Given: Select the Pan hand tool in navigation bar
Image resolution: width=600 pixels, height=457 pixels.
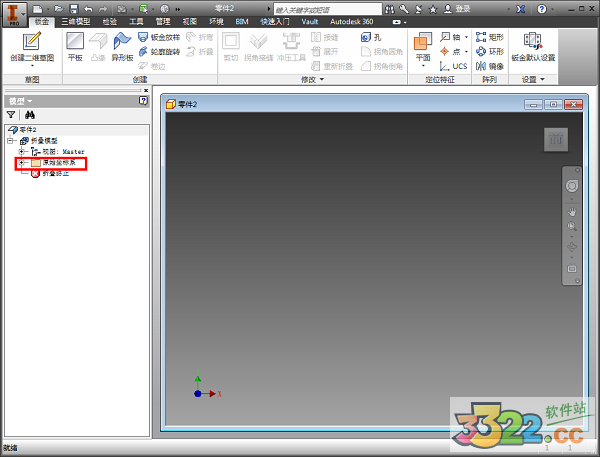Looking at the screenshot, I should click(x=572, y=212).
